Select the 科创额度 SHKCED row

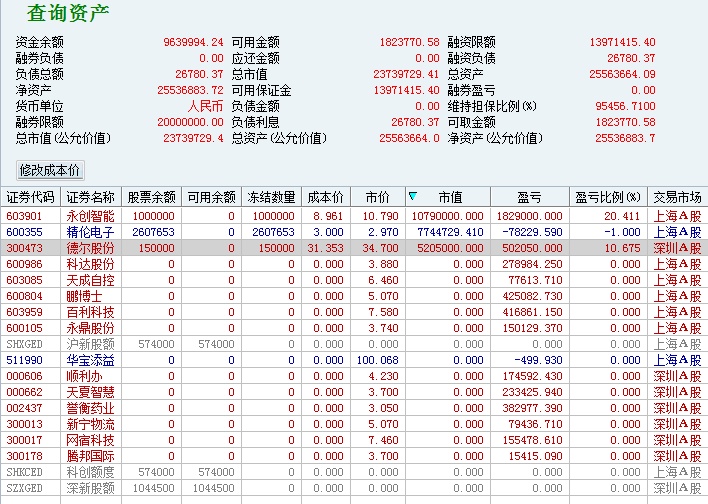pyautogui.click(x=354, y=472)
